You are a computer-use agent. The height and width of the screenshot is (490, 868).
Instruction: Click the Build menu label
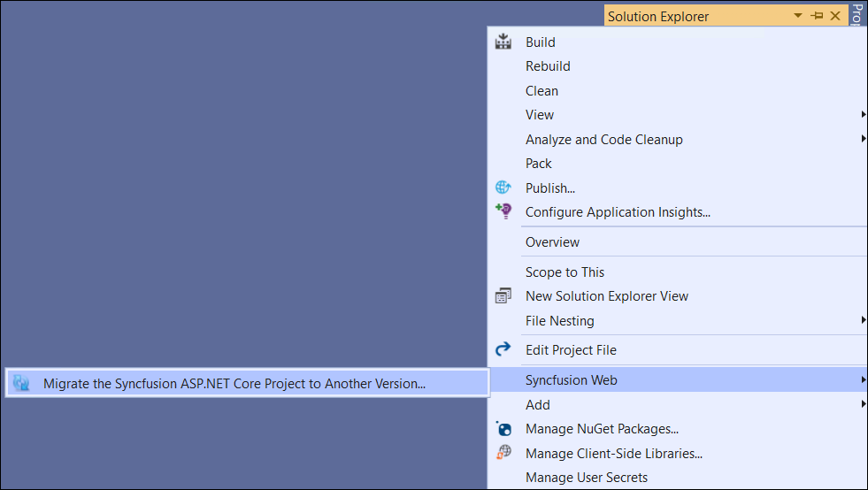pyautogui.click(x=541, y=42)
